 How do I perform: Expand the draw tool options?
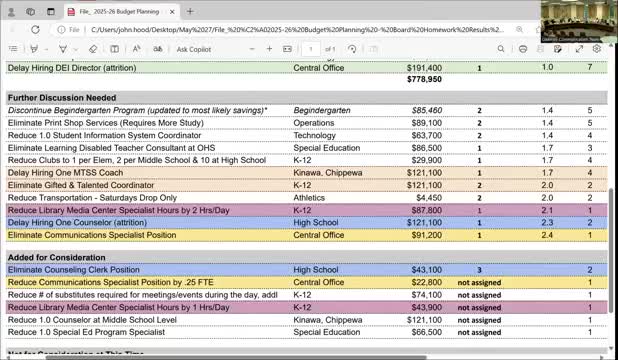click(76, 49)
